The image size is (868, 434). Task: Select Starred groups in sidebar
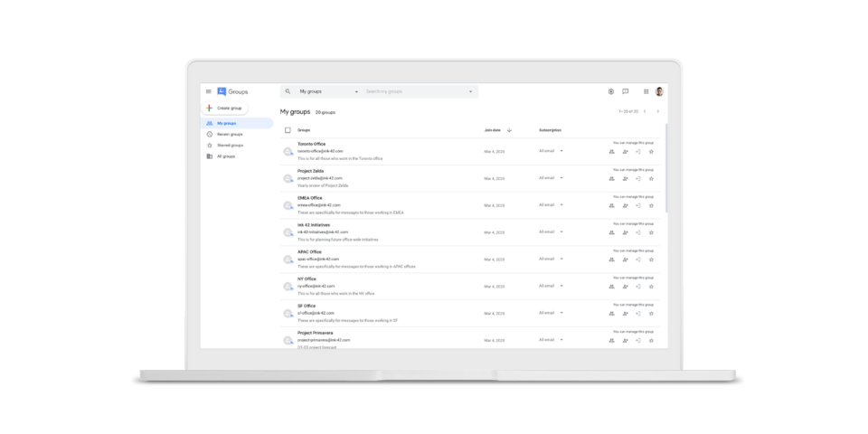pyautogui.click(x=230, y=145)
